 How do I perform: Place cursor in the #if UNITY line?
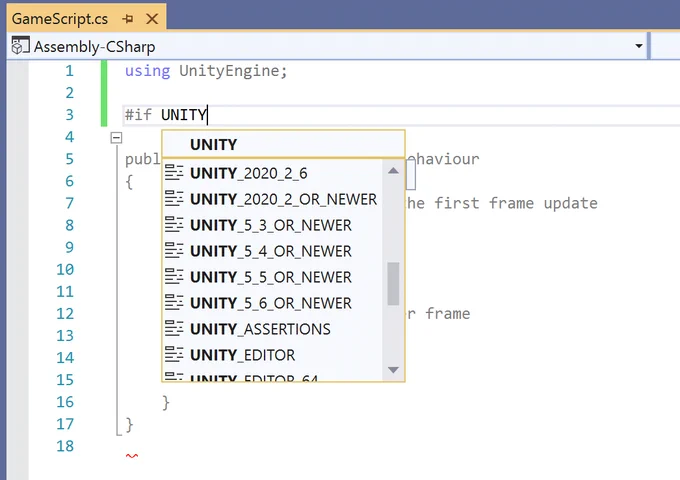tap(401, 115)
